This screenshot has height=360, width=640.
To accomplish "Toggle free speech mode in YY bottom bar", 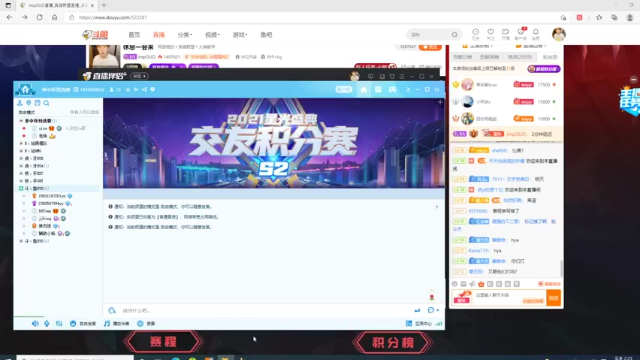I will (82, 323).
